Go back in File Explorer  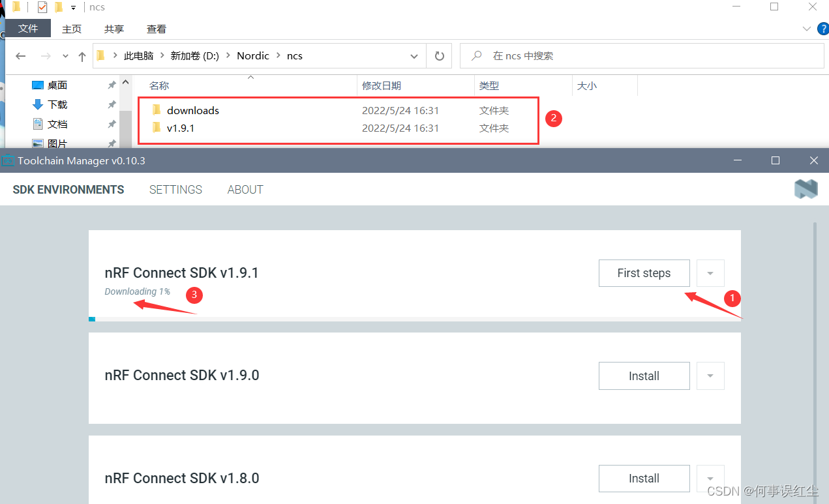point(20,56)
